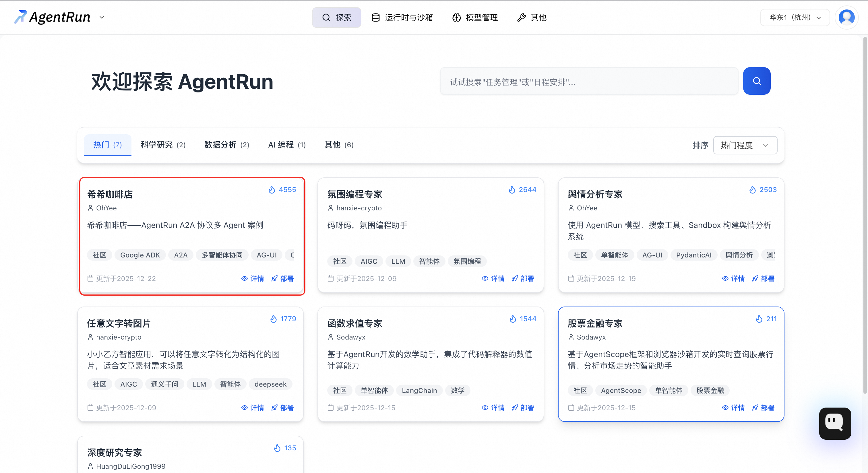The image size is (868, 473).
Task: Switch to the 科学研究 category tab
Action: (163, 145)
